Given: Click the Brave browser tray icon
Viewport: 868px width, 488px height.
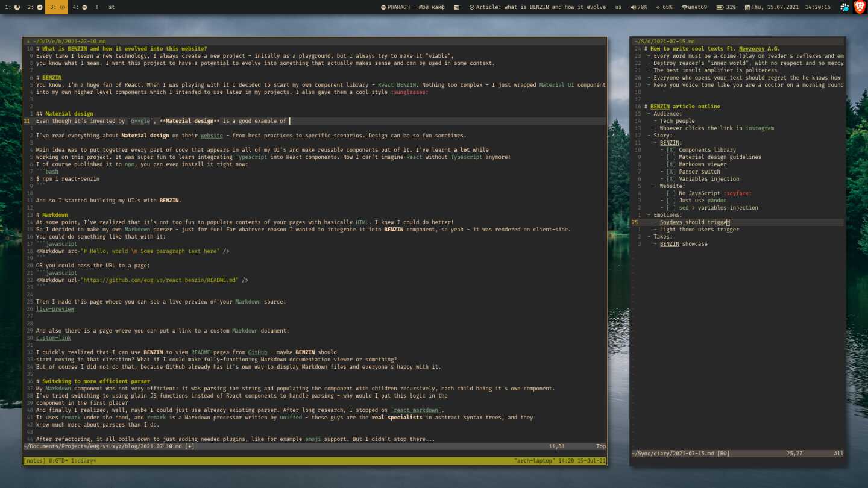Looking at the screenshot, I should coord(860,8).
